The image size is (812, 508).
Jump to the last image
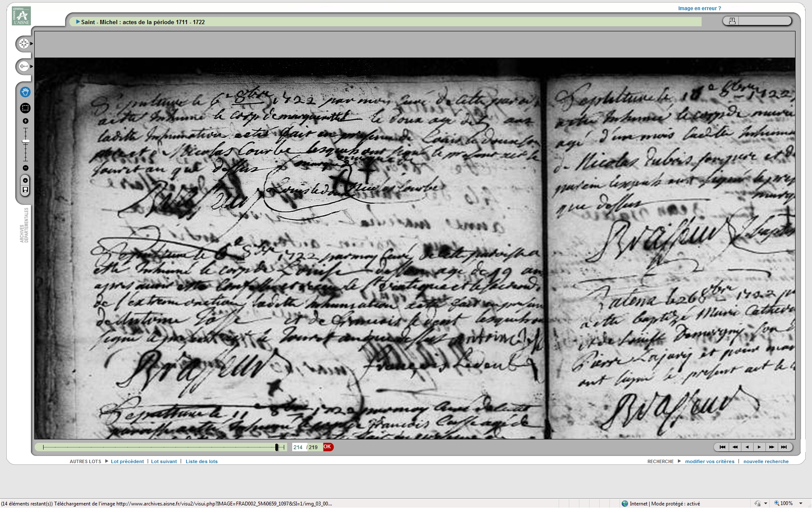click(x=784, y=447)
